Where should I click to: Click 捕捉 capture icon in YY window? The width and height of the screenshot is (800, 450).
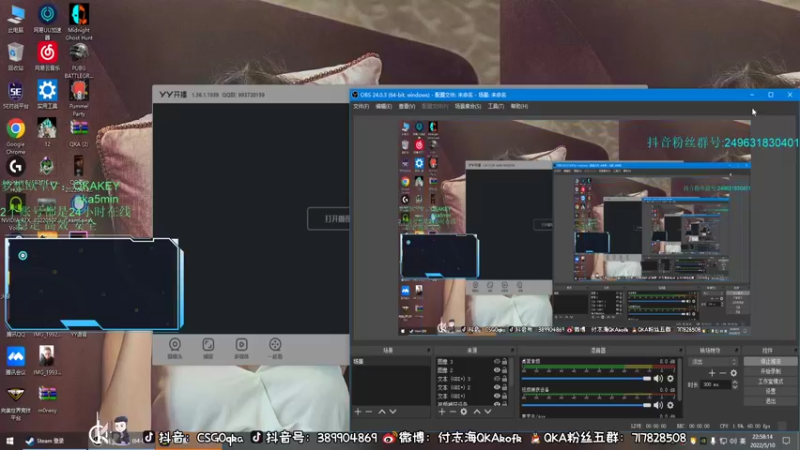208,348
